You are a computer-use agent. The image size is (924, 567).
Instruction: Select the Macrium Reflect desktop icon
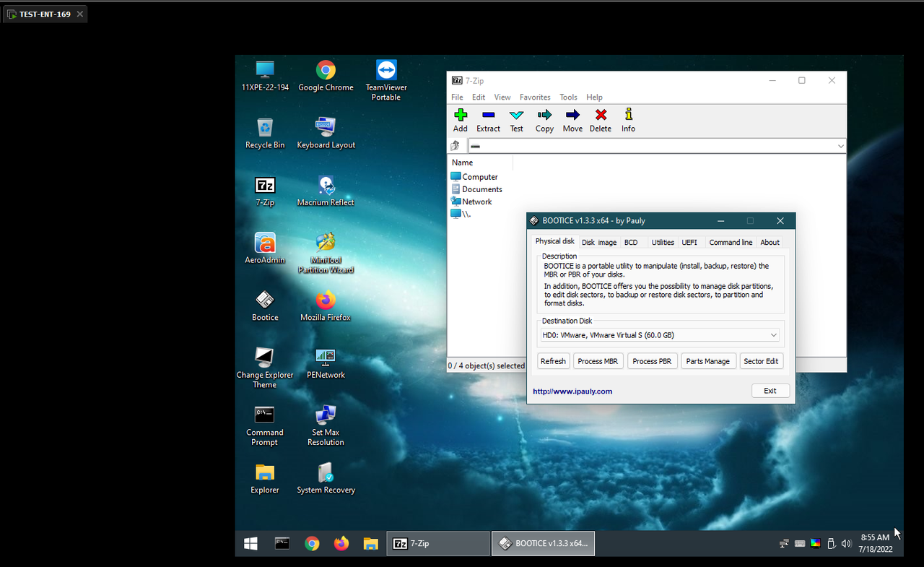coord(326,191)
